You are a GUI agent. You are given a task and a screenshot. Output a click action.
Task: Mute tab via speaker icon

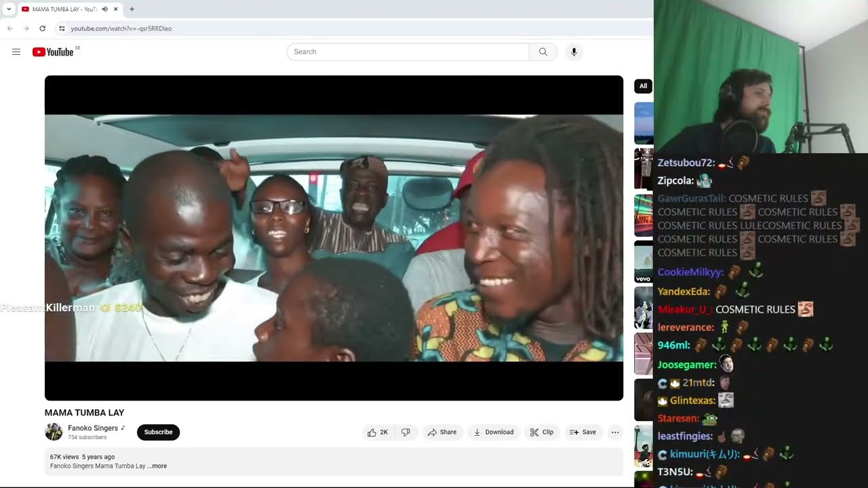pos(104,9)
